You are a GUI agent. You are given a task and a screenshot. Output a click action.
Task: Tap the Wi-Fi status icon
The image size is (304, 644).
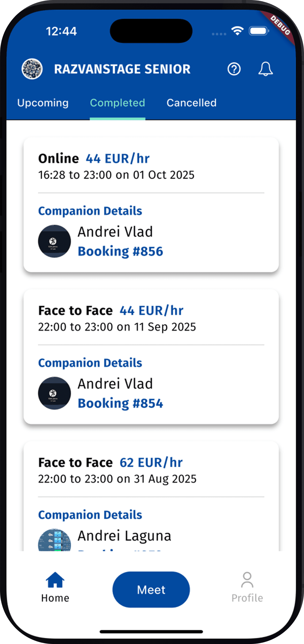click(237, 31)
